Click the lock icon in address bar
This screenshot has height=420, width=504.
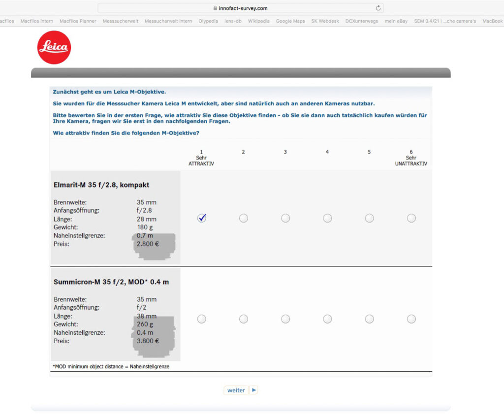tap(215, 8)
